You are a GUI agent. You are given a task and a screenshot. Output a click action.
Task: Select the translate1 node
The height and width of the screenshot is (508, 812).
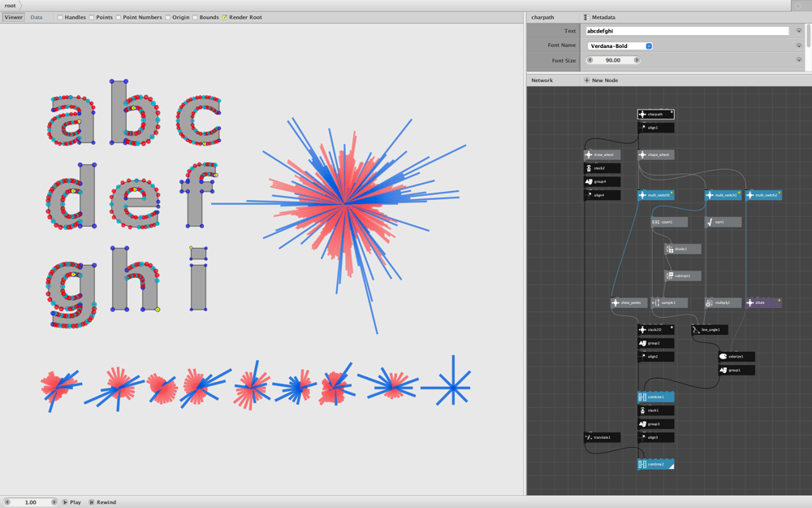pos(602,437)
